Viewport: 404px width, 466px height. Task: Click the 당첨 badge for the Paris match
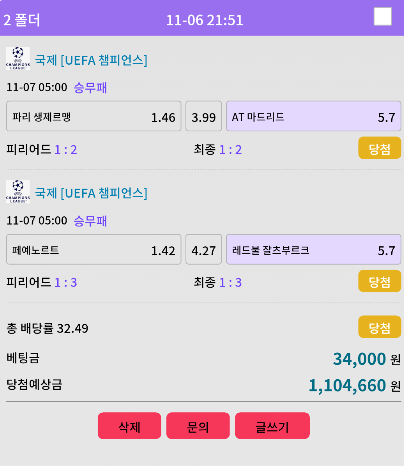380,148
